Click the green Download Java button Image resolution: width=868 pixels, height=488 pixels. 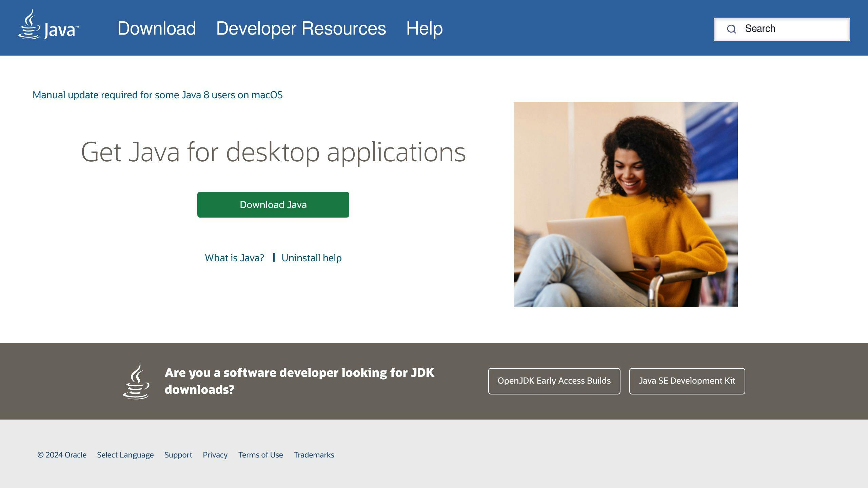273,205
